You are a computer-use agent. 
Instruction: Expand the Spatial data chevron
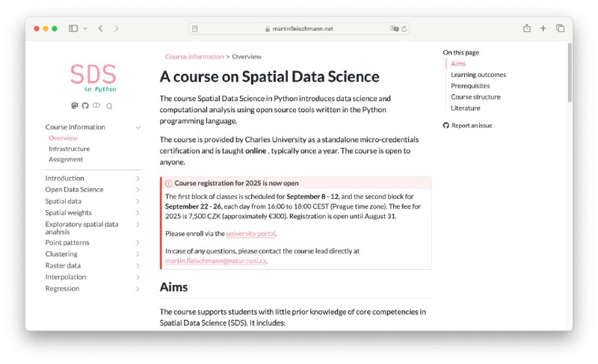tap(138, 201)
